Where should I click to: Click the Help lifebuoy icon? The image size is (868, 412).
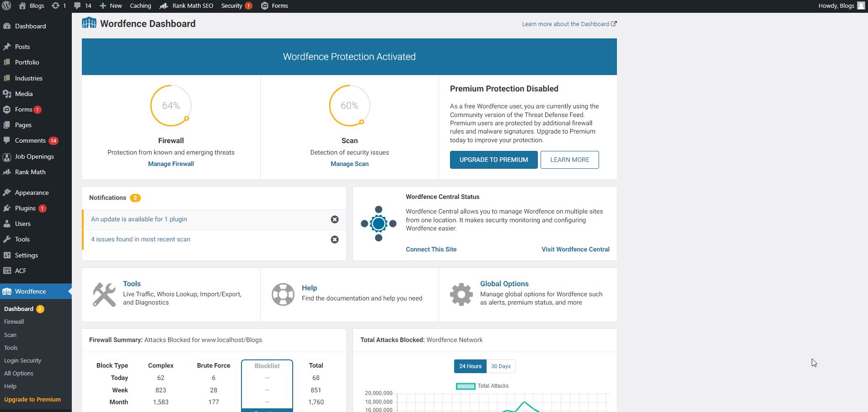point(283,294)
